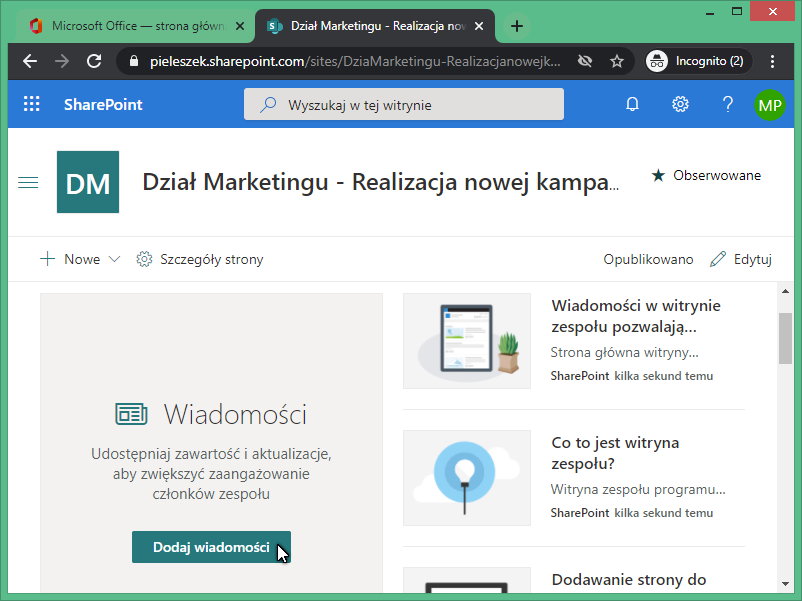The width and height of the screenshot is (802, 601).
Task: Open the notifications bell
Action: (632, 103)
